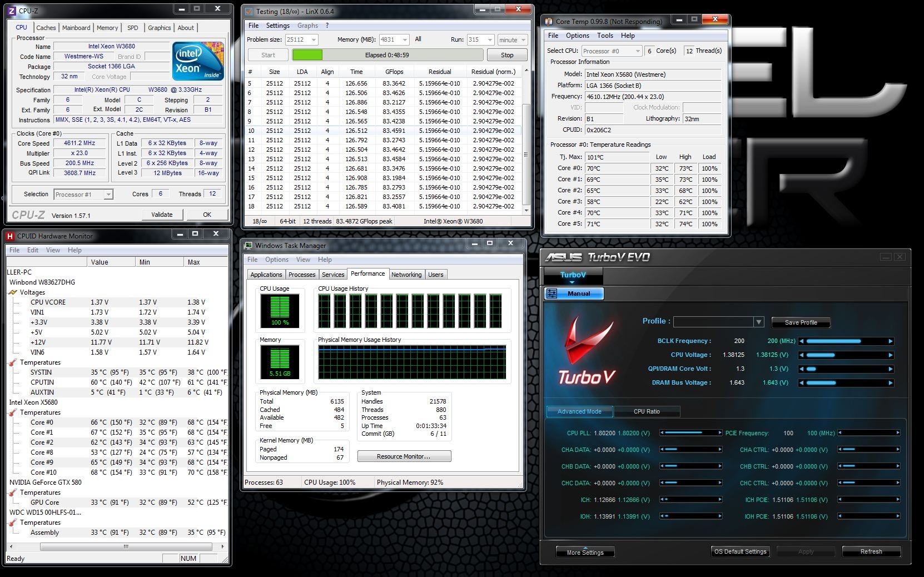Click the Voltages icon under Winbond W83627DHG

click(x=13, y=292)
